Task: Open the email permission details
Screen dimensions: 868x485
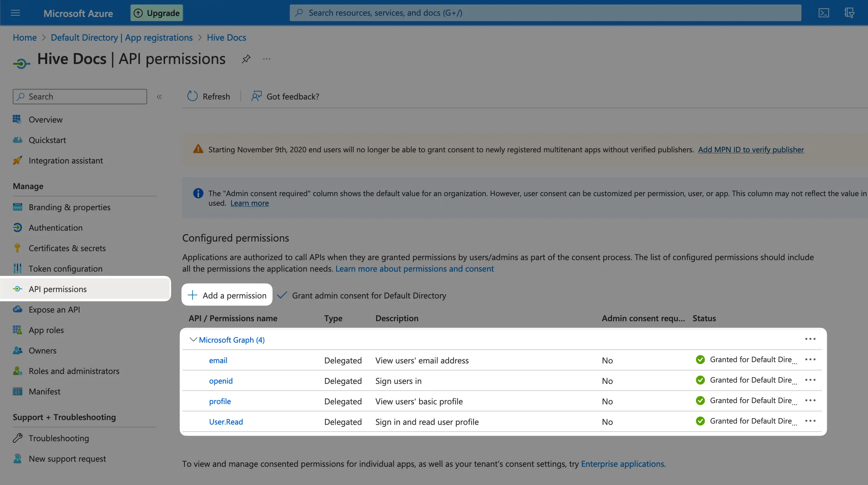Action: [218, 360]
